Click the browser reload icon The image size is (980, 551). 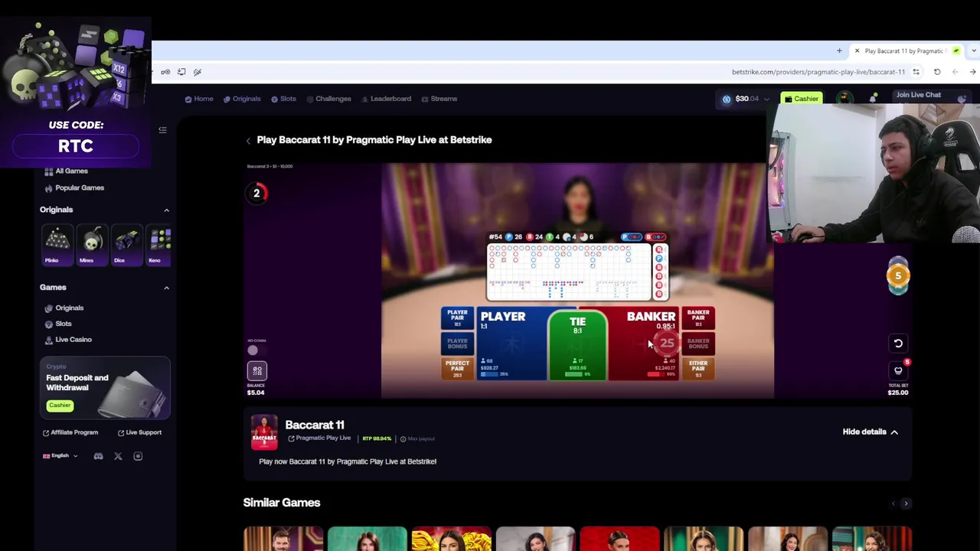point(937,72)
